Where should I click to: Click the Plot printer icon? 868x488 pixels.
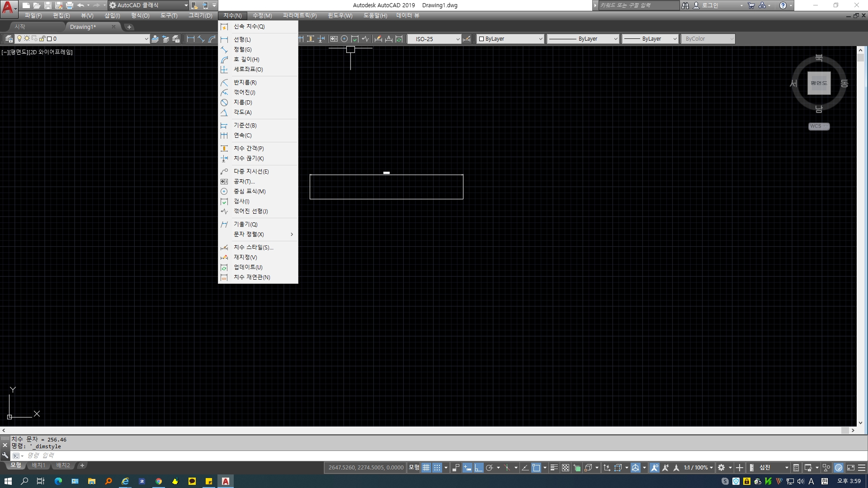click(70, 5)
